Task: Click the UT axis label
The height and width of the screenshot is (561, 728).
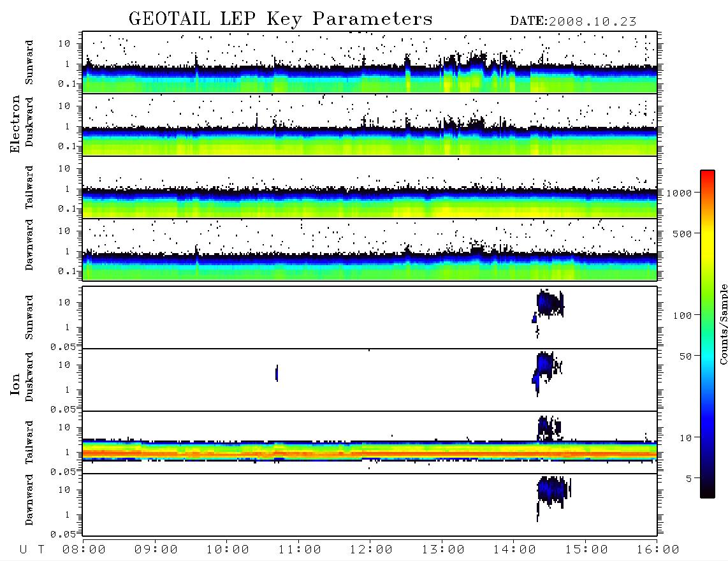Action: point(32,550)
